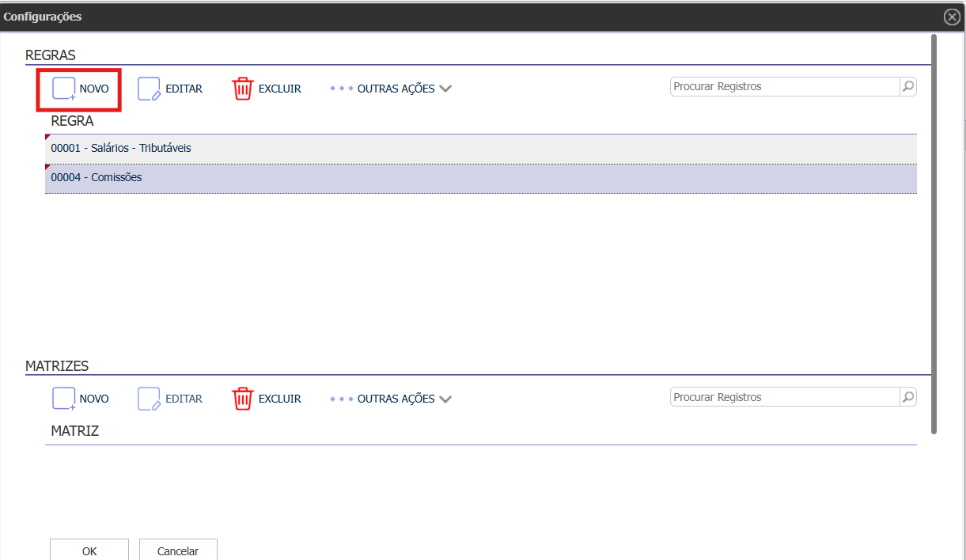This screenshot has height=560, width=966.
Task: Focus the Procurar Registros field in Matrizes
Action: 784,397
